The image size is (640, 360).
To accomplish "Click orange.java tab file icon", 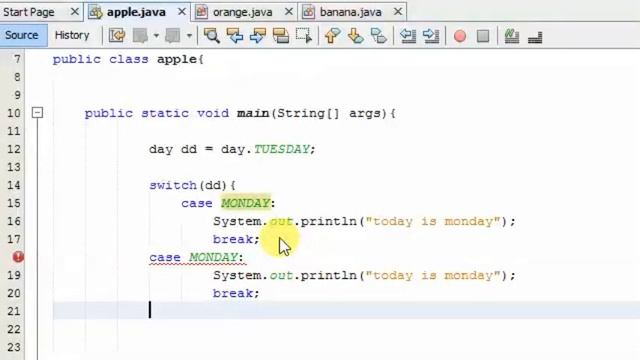I will click(x=202, y=12).
